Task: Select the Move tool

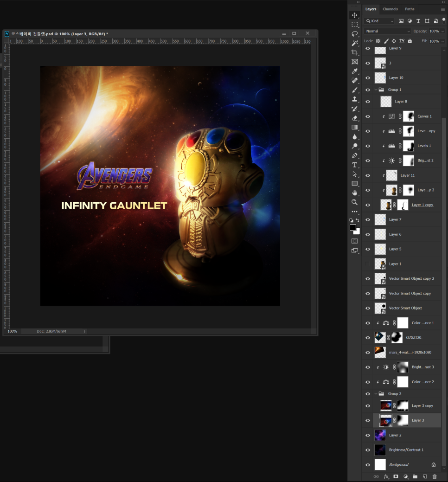Action: (355, 15)
